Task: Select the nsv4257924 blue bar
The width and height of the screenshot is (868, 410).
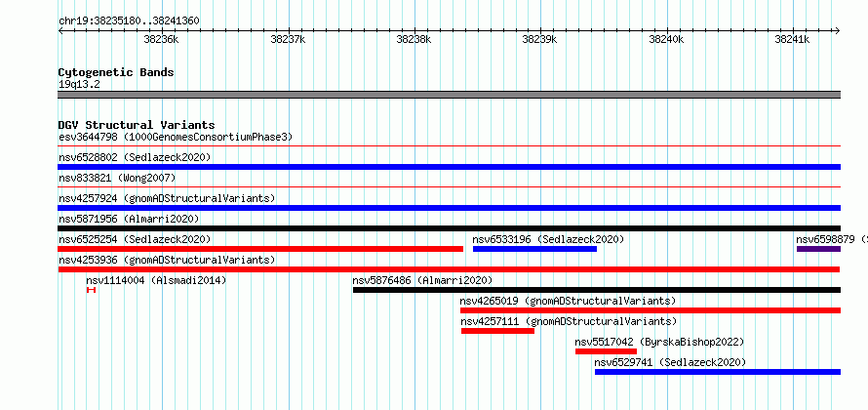Action: click(449, 208)
